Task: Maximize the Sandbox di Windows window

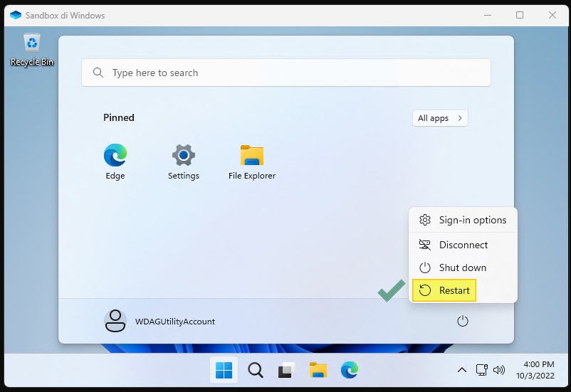Action: coord(520,15)
